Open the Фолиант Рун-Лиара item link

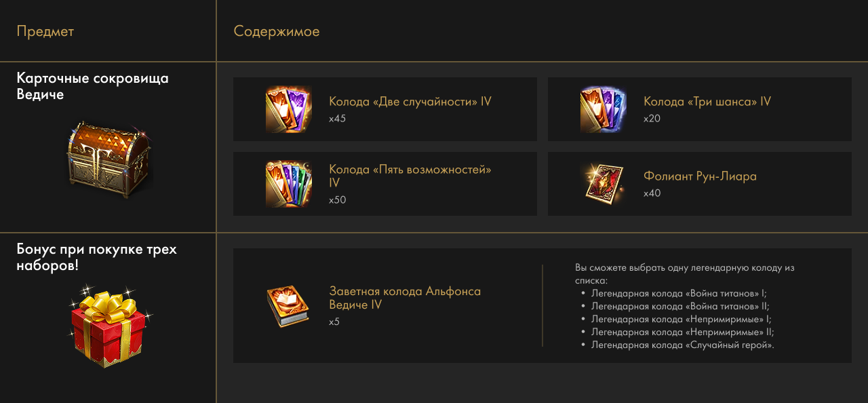[700, 176]
